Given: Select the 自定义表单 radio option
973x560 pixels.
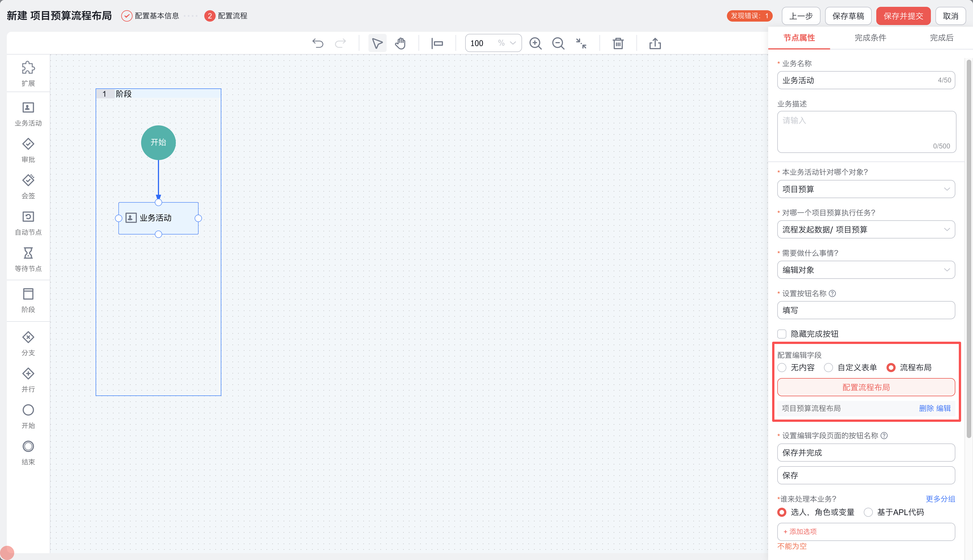Looking at the screenshot, I should point(828,368).
